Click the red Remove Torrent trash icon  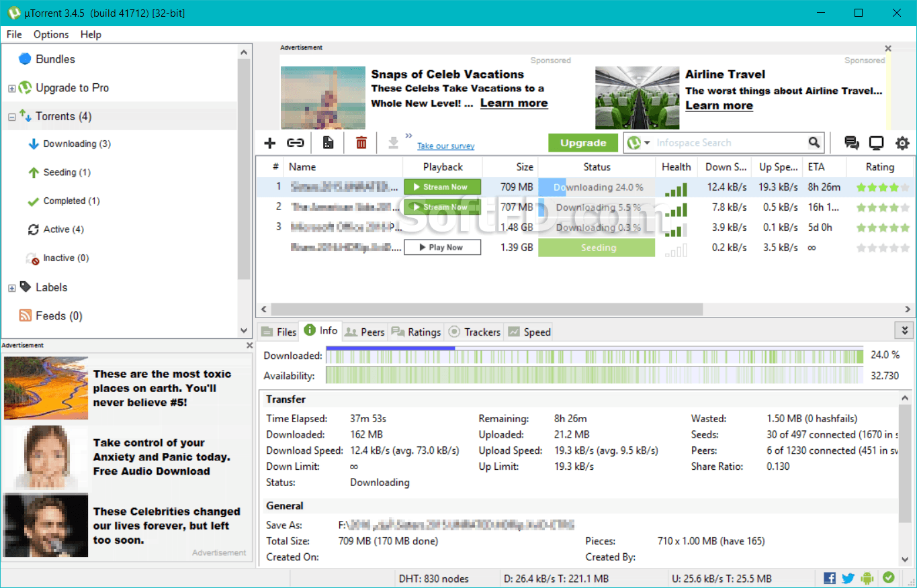[361, 142]
